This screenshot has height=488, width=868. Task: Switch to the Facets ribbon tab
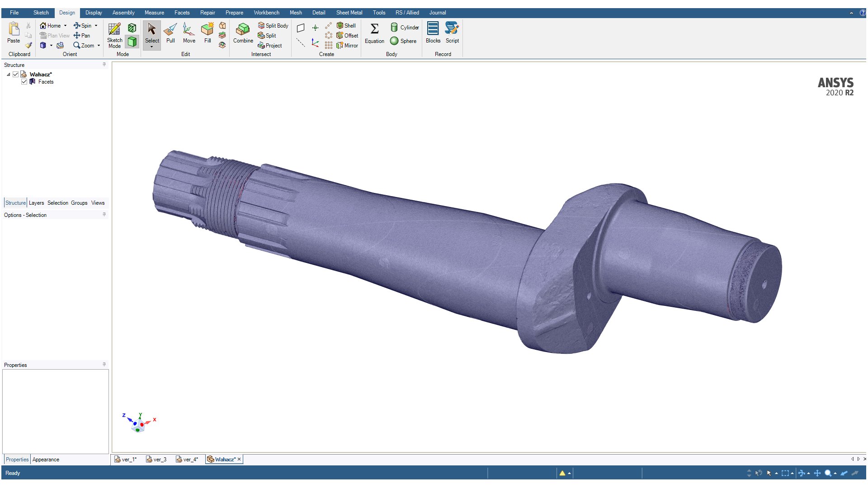pos(182,13)
